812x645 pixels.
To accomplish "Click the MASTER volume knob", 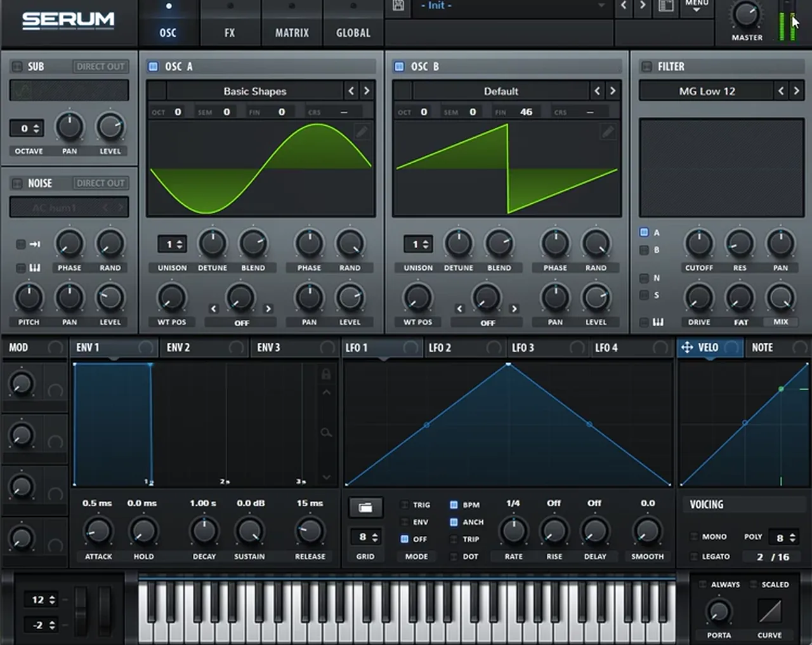I will (747, 15).
